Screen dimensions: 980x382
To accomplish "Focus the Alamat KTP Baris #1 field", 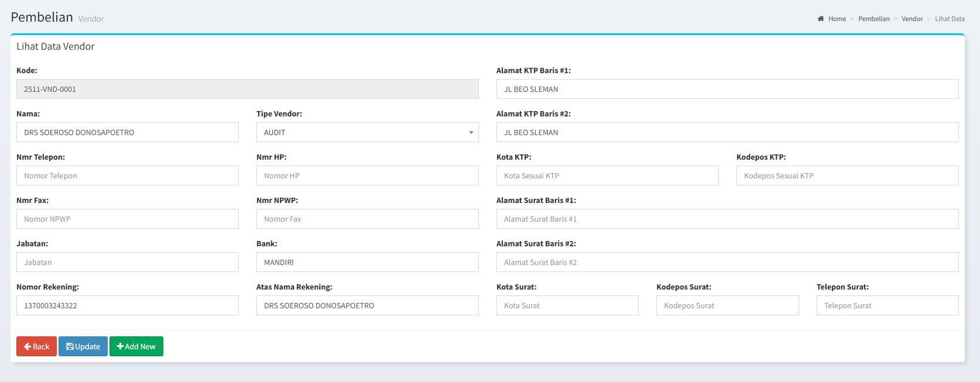I will 727,89.
